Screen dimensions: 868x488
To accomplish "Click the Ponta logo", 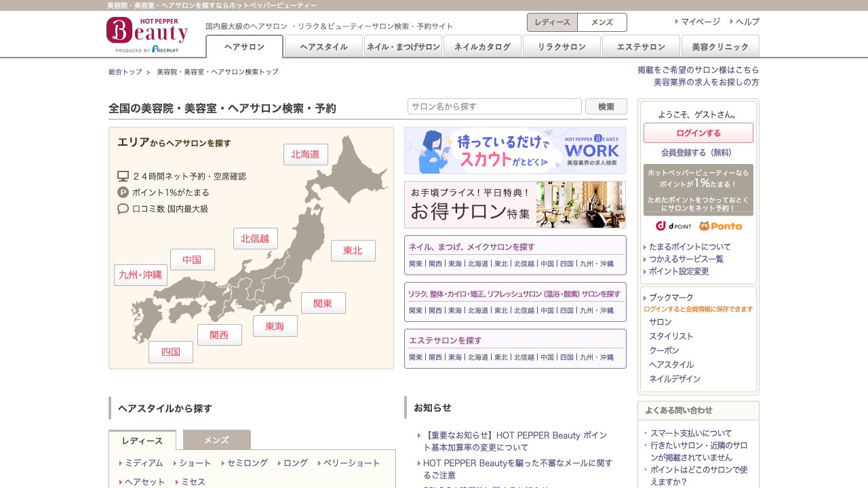I will (720, 226).
